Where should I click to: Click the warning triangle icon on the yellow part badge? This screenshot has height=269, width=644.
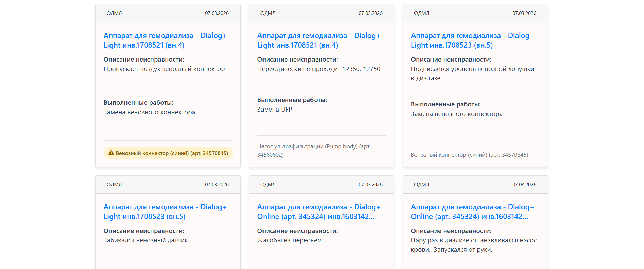(x=111, y=153)
